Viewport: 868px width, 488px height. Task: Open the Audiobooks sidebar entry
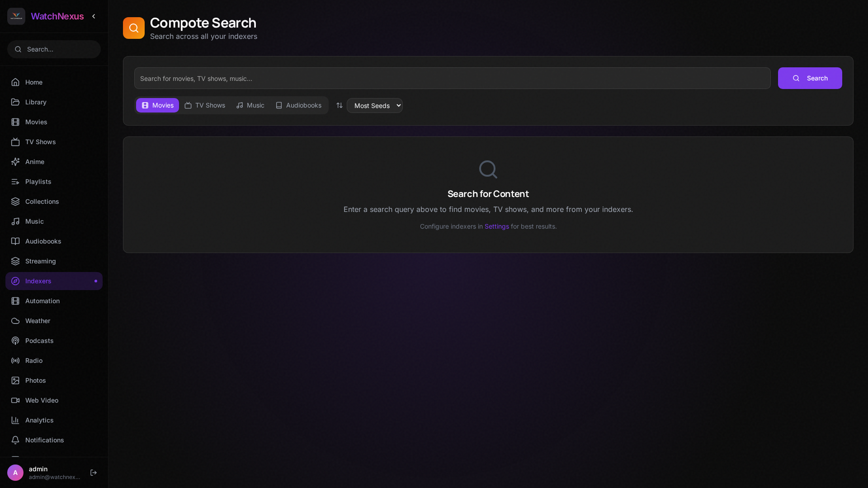[x=42, y=241]
